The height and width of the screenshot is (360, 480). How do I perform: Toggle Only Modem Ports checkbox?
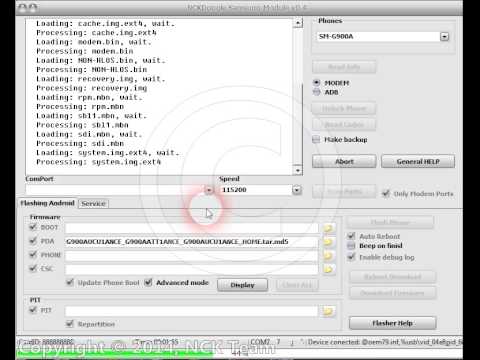click(x=386, y=194)
